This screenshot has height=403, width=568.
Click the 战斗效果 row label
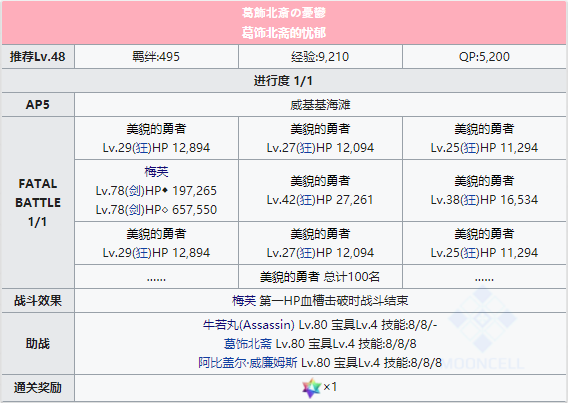pyautogui.click(x=38, y=301)
